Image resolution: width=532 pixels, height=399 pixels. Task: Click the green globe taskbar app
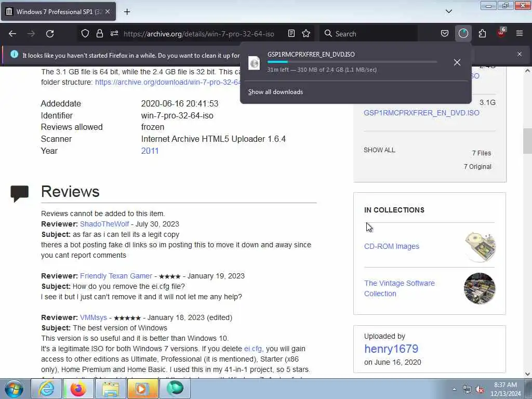(x=175, y=389)
